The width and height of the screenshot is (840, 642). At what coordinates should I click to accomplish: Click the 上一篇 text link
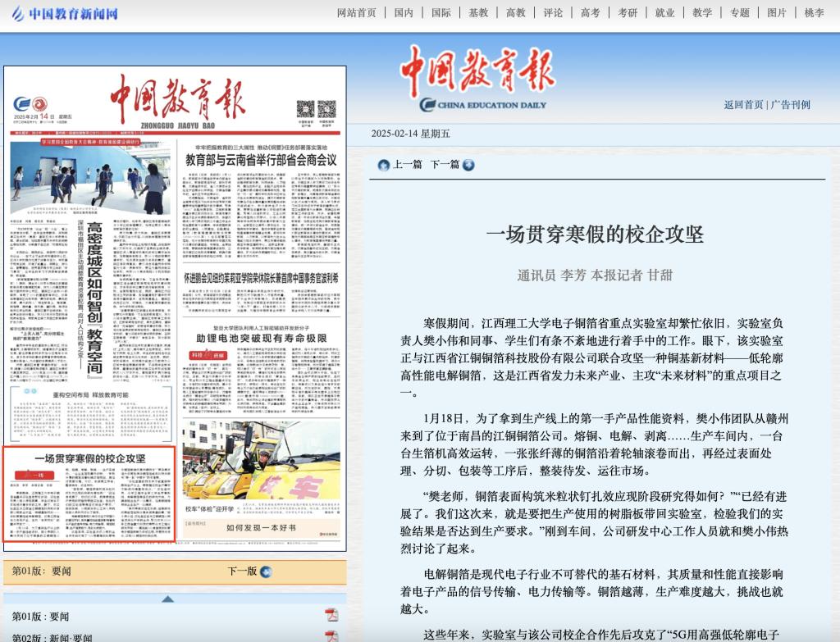(x=407, y=165)
